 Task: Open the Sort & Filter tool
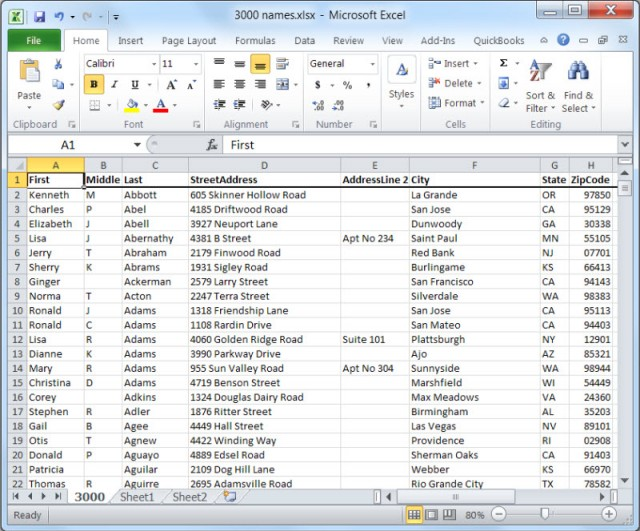click(x=540, y=86)
